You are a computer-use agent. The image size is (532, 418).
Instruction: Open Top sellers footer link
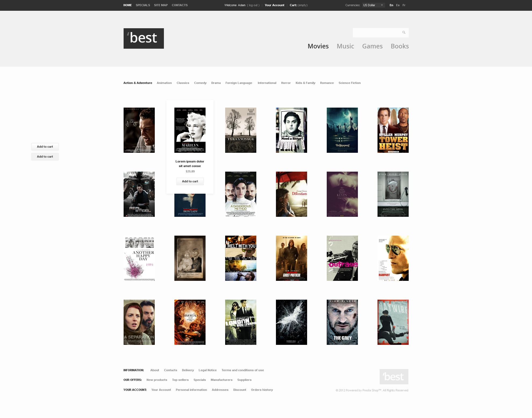click(x=180, y=380)
